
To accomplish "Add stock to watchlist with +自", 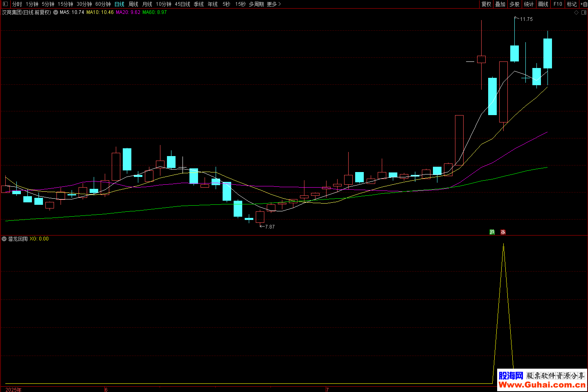I will pyautogui.click(x=584, y=4).
